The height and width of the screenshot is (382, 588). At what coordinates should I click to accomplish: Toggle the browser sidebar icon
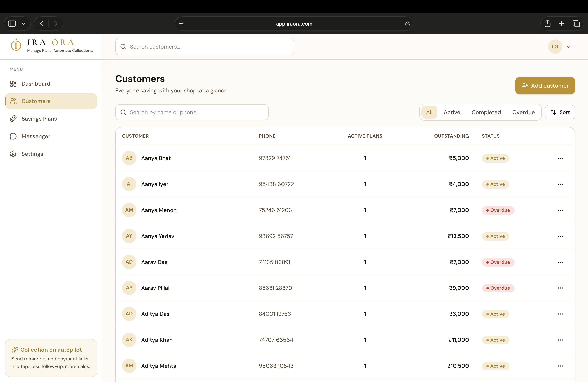(x=12, y=24)
